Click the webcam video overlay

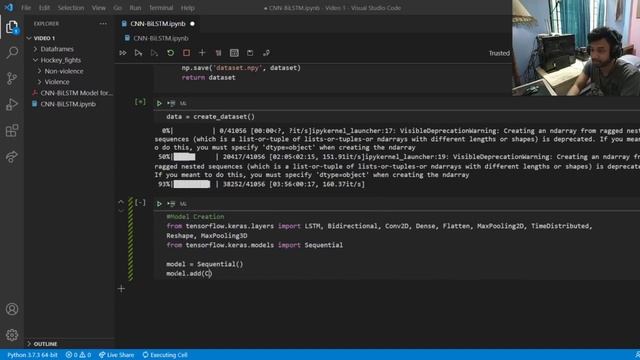point(576,48)
